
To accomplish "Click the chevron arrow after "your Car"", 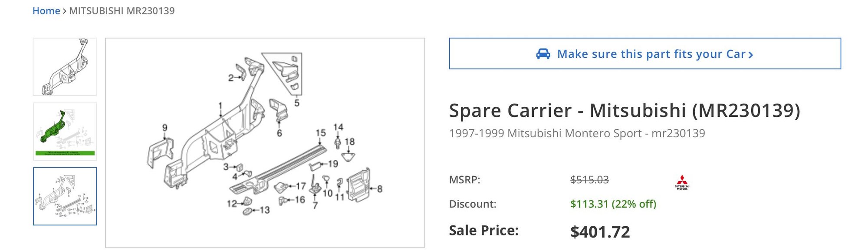I will [751, 55].
